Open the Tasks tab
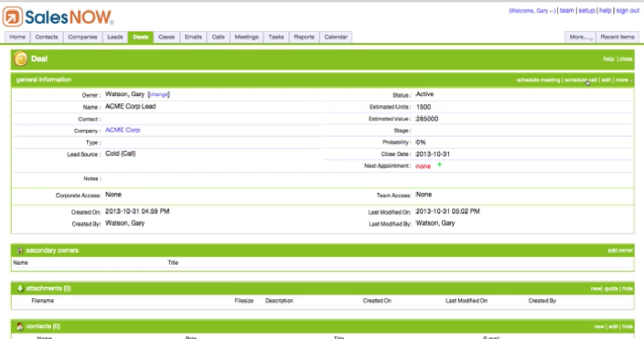This screenshot has height=339, width=644. point(276,37)
